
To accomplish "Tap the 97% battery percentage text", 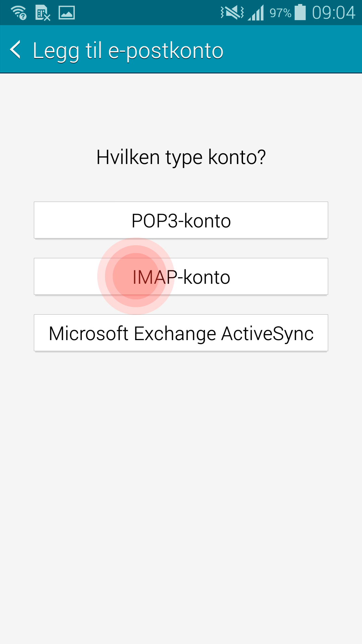I will [x=281, y=13].
